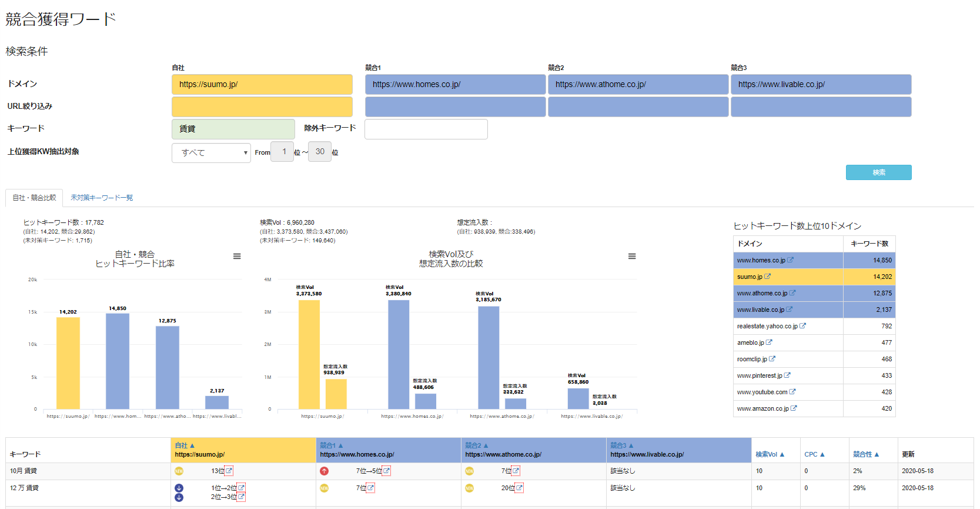
Task: Open the 検索Vol comparison chart menu icon
Action: click(x=632, y=256)
